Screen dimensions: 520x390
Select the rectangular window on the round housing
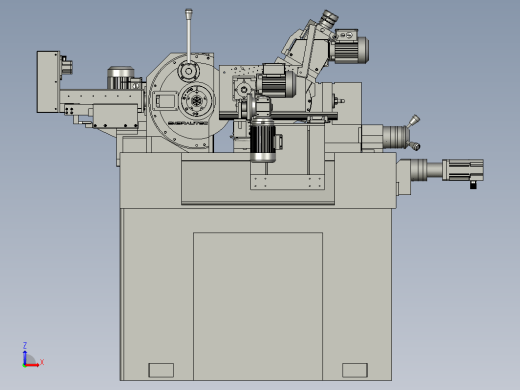(x=165, y=101)
